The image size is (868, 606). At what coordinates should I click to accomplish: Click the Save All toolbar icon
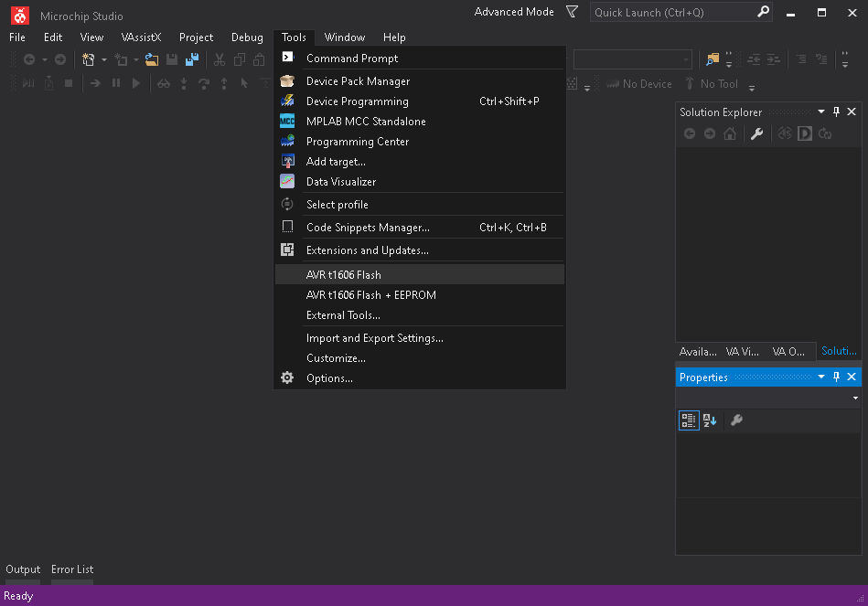coord(192,59)
